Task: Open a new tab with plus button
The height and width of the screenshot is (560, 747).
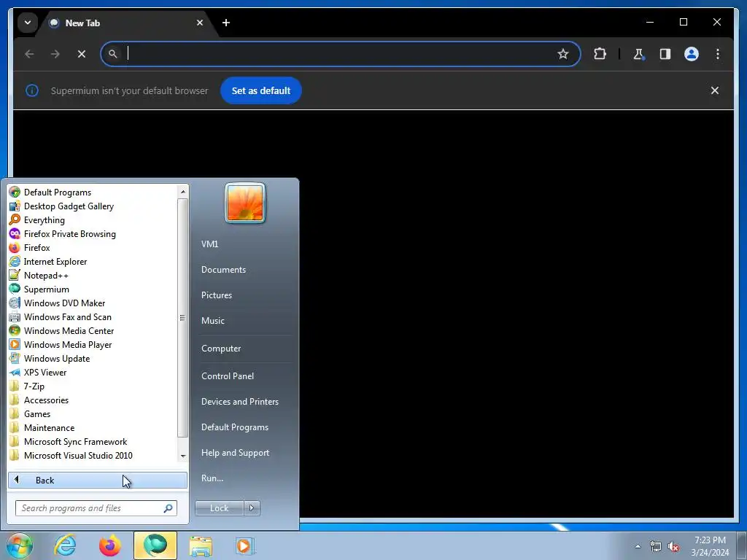Action: [226, 23]
